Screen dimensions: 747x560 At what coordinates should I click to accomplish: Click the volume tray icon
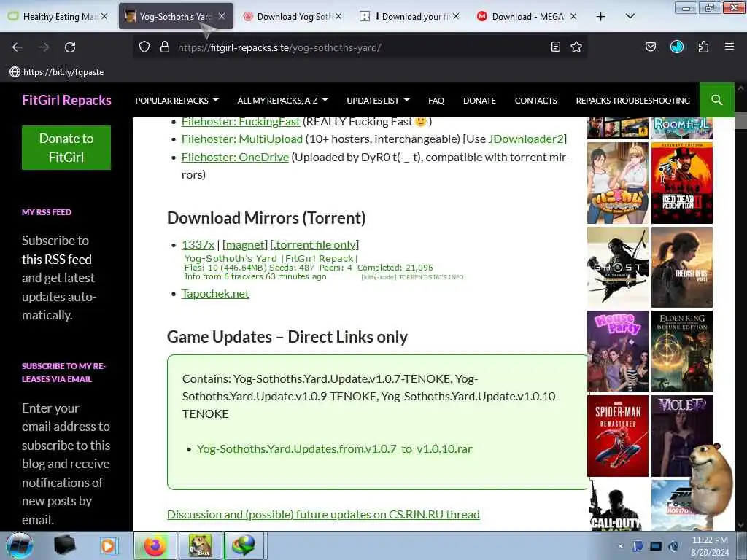[x=673, y=546]
